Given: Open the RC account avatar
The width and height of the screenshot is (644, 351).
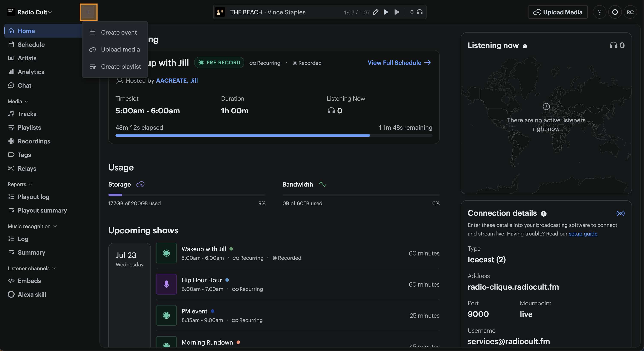Looking at the screenshot, I should tap(630, 12).
